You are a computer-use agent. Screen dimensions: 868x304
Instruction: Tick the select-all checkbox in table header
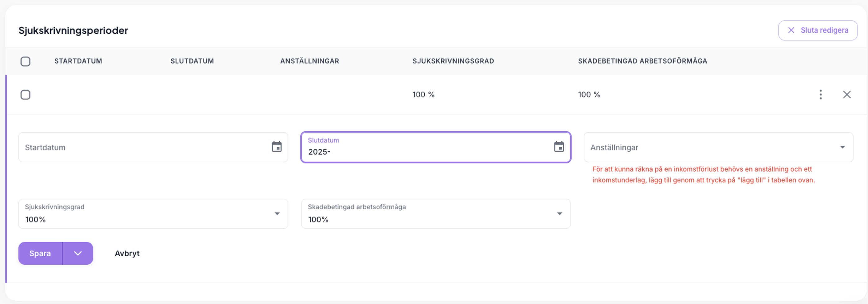pos(25,61)
